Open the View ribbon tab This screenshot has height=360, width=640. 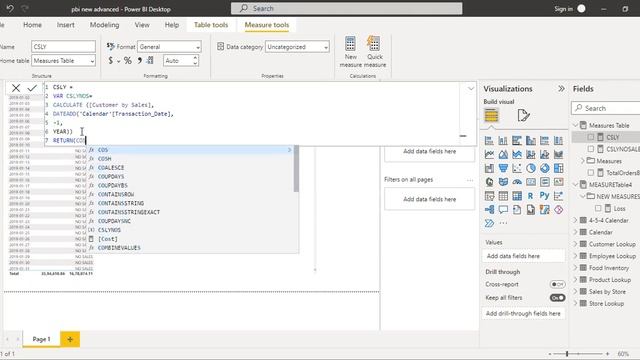point(142,25)
